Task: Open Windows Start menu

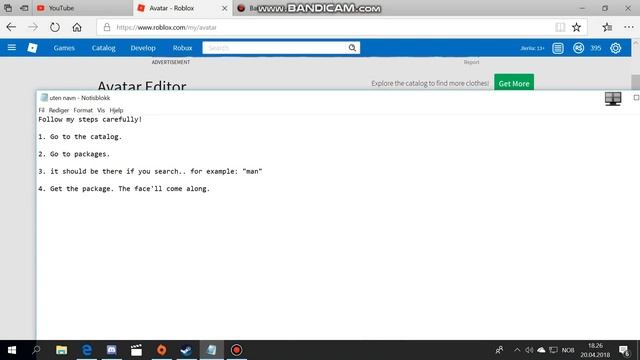Action: (x=12, y=350)
